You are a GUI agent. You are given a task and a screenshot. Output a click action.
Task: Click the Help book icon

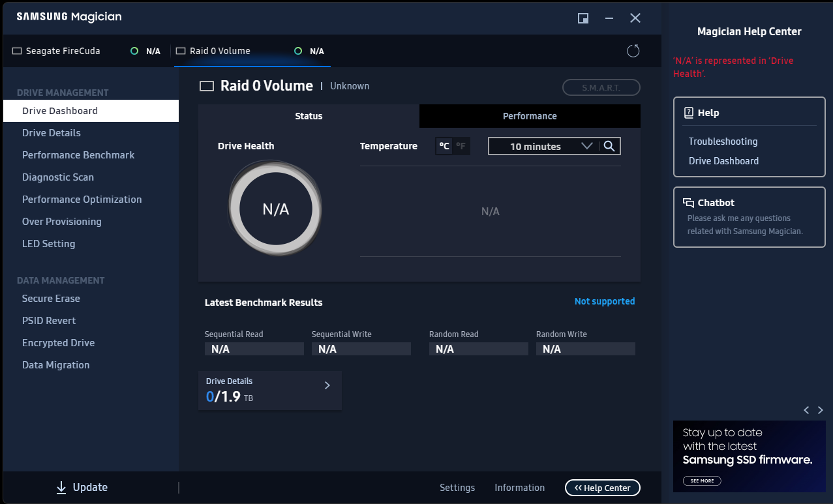(688, 113)
